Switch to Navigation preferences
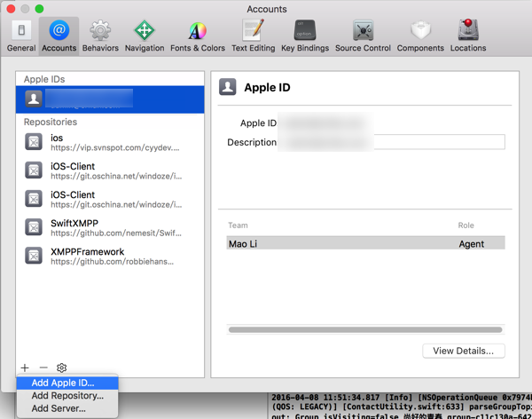This screenshot has width=532, height=419. tap(145, 36)
